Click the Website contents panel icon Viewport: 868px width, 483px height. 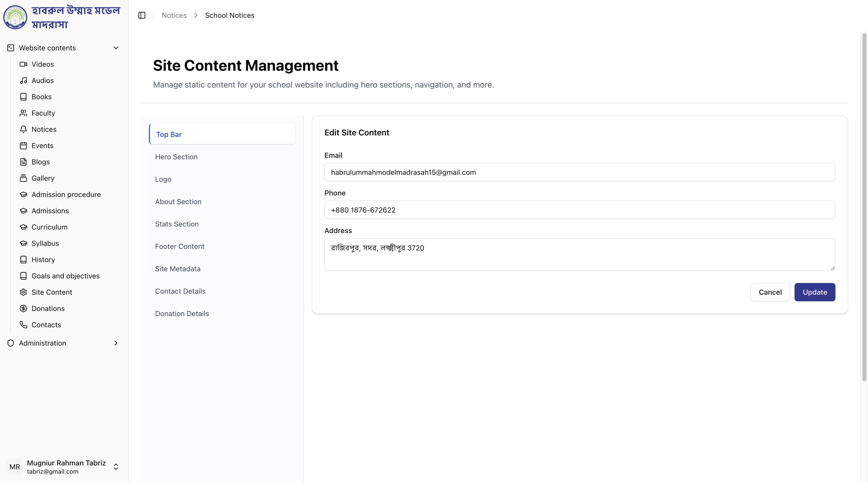pos(11,48)
